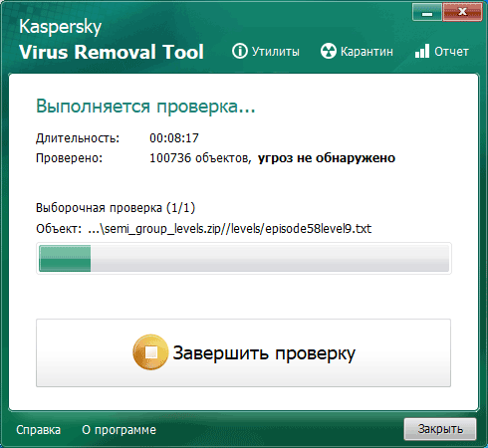
Task: Click the Закрыть button
Action: pyautogui.click(x=440, y=429)
